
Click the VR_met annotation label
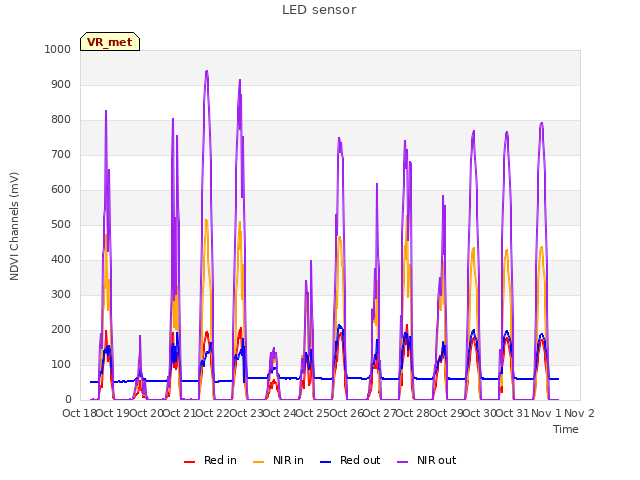click(110, 42)
